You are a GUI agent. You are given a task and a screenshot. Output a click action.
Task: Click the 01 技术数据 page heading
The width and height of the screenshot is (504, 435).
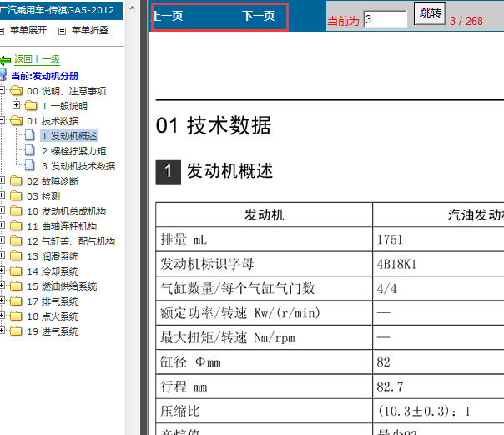[x=214, y=125]
